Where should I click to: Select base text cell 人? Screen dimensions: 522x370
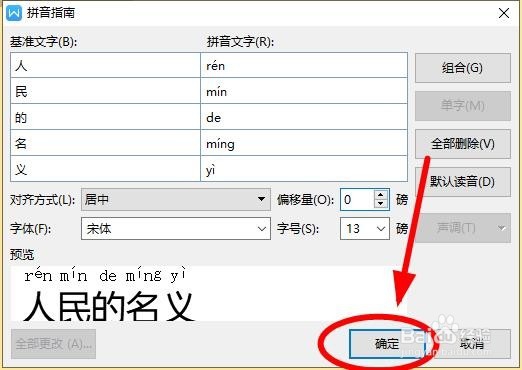[x=105, y=65]
